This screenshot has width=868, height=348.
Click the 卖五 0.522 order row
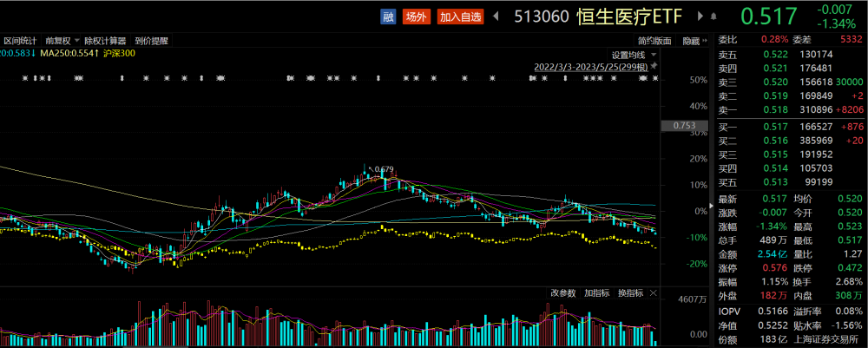pos(791,54)
